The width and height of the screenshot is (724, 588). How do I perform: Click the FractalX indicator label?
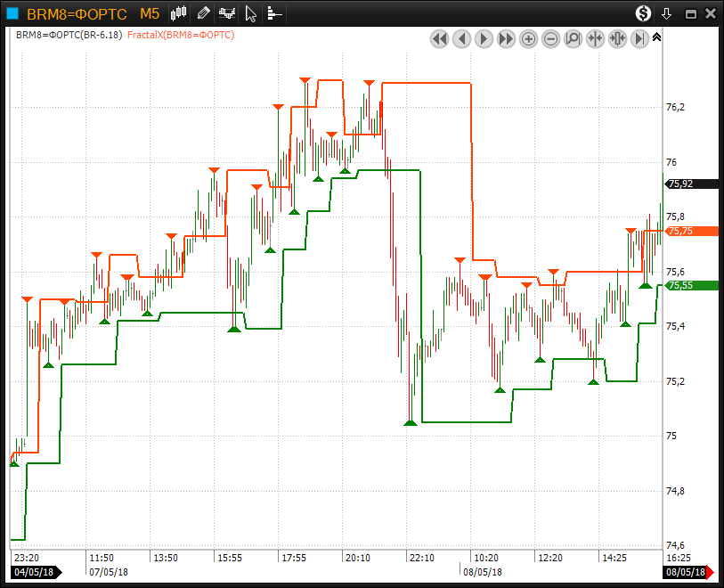pos(188,35)
